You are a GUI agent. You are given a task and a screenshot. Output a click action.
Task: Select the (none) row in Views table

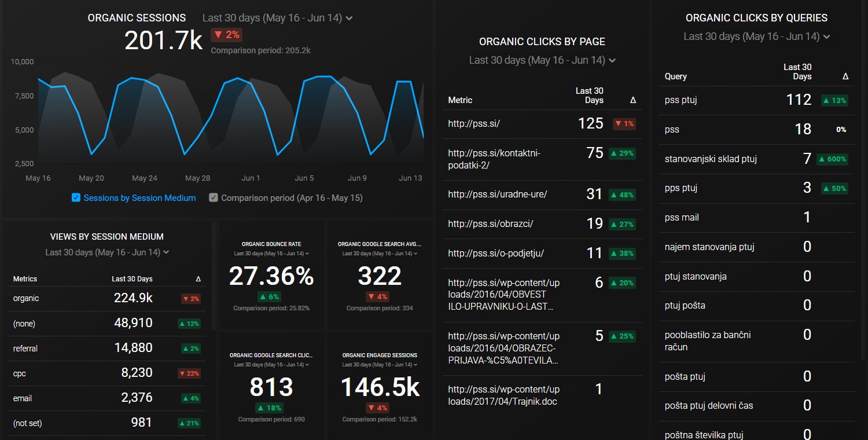(107, 324)
